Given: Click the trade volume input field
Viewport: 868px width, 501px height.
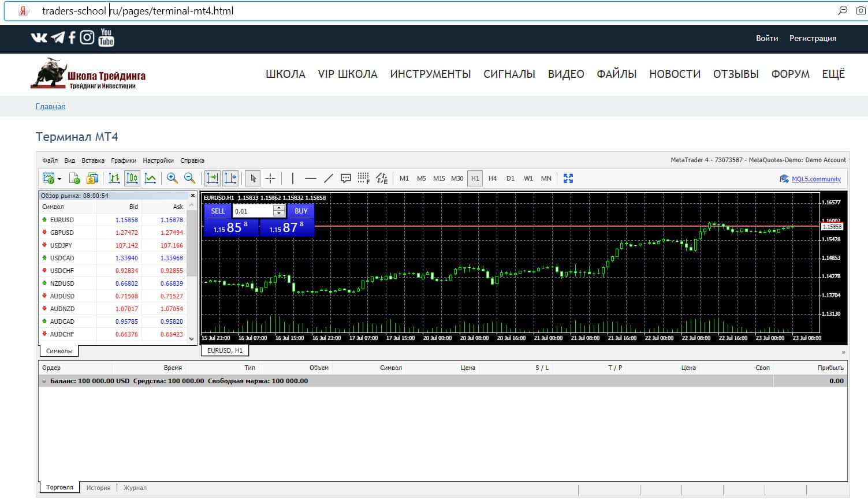Looking at the screenshot, I should [252, 211].
